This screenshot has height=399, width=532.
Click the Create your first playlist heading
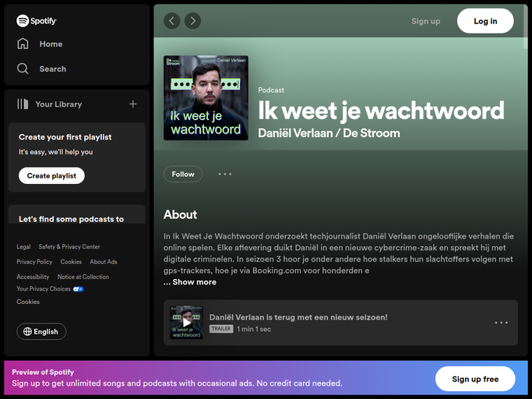tap(65, 137)
